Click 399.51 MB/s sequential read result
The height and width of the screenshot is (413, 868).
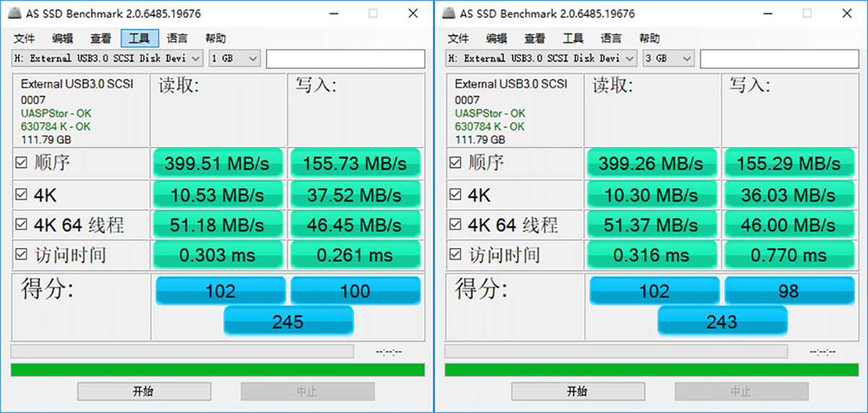(218, 163)
